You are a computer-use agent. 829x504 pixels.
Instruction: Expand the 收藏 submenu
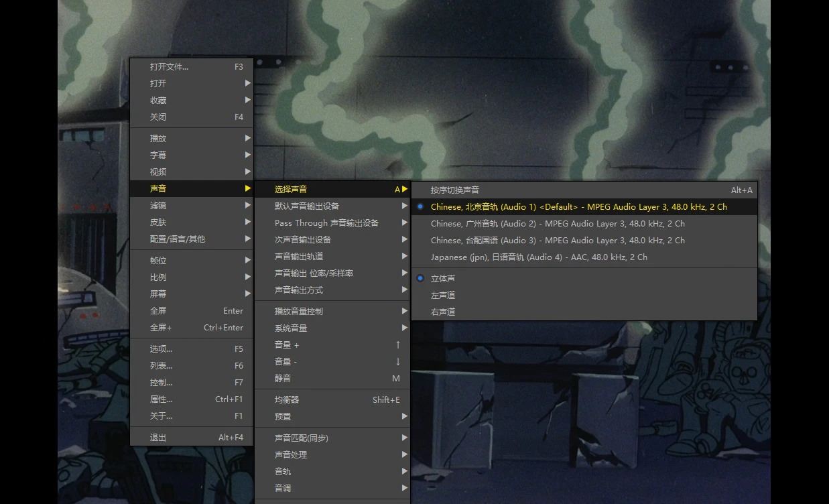(192, 101)
